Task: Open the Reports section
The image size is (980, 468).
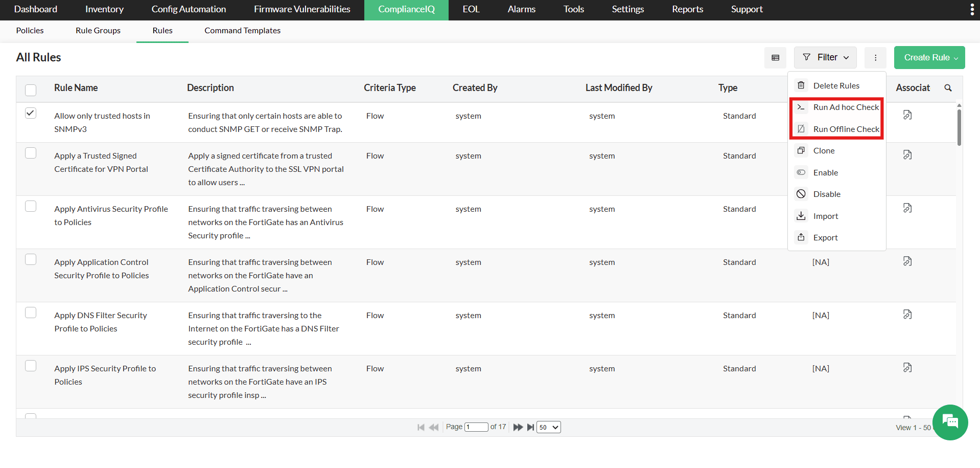Action: (x=687, y=9)
